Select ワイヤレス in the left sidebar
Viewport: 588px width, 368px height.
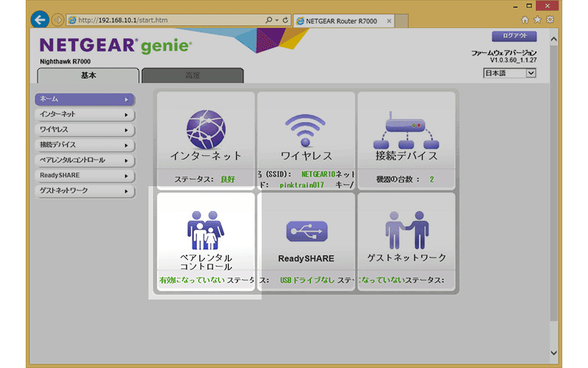(85, 130)
